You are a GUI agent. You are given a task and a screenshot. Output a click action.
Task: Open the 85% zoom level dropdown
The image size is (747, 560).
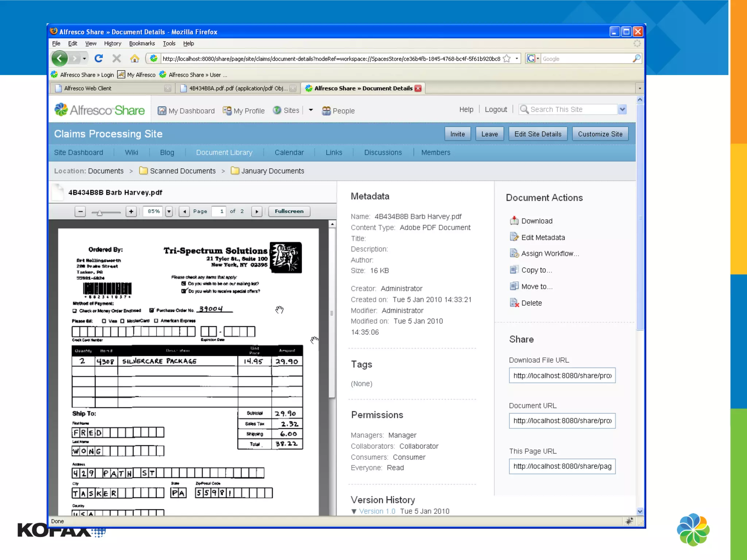pos(169,211)
